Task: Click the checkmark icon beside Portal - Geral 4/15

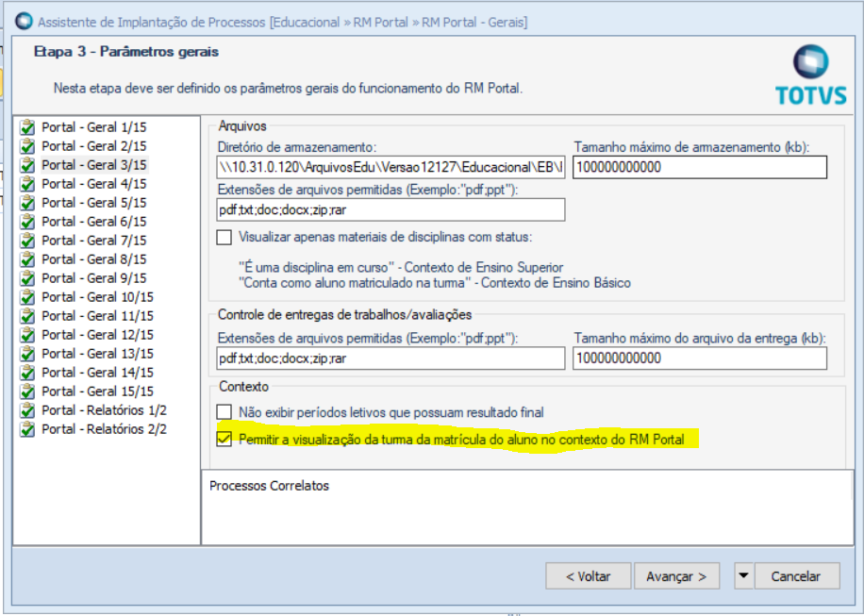Action: click(27, 184)
